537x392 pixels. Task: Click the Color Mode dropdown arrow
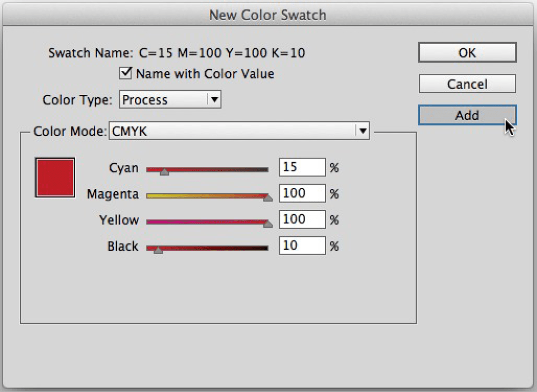[x=362, y=131]
